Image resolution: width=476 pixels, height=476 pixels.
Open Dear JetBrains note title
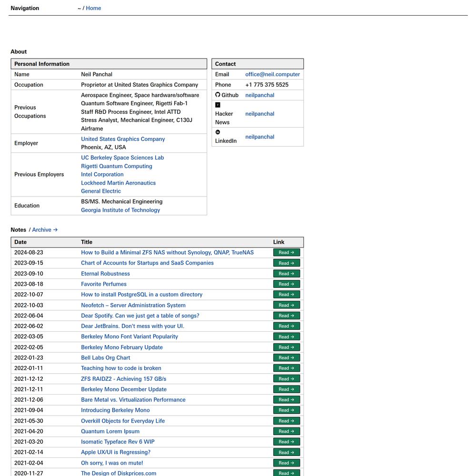pos(133,326)
